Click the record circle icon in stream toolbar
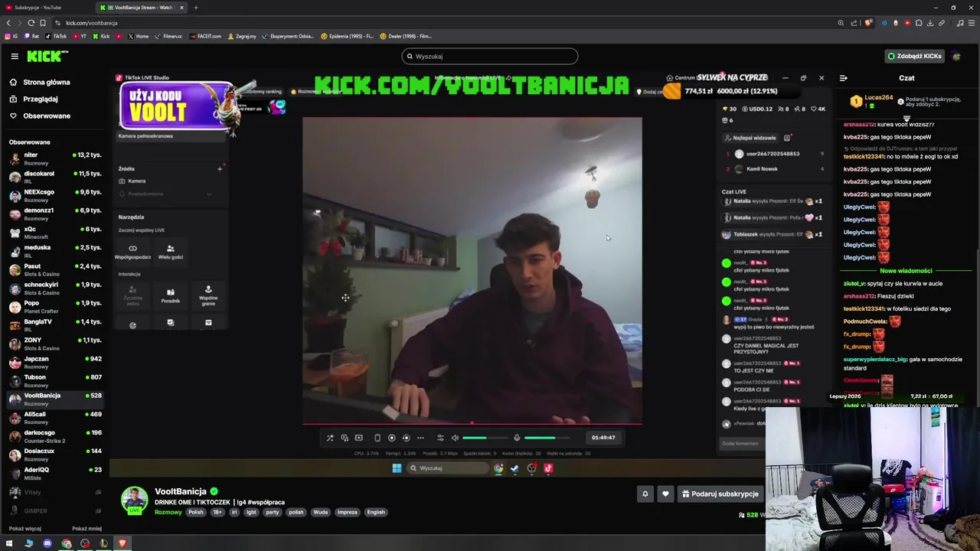 [x=391, y=438]
